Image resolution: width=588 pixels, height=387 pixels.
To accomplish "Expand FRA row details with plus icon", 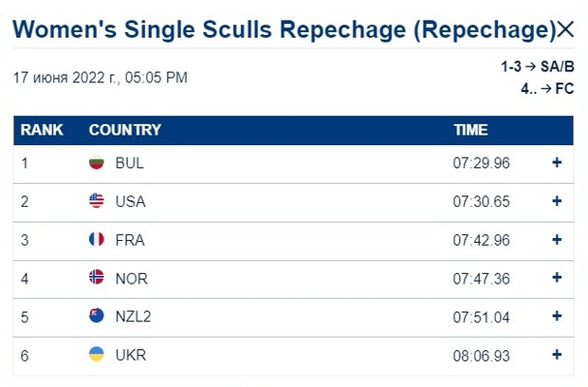I will pyautogui.click(x=557, y=240).
